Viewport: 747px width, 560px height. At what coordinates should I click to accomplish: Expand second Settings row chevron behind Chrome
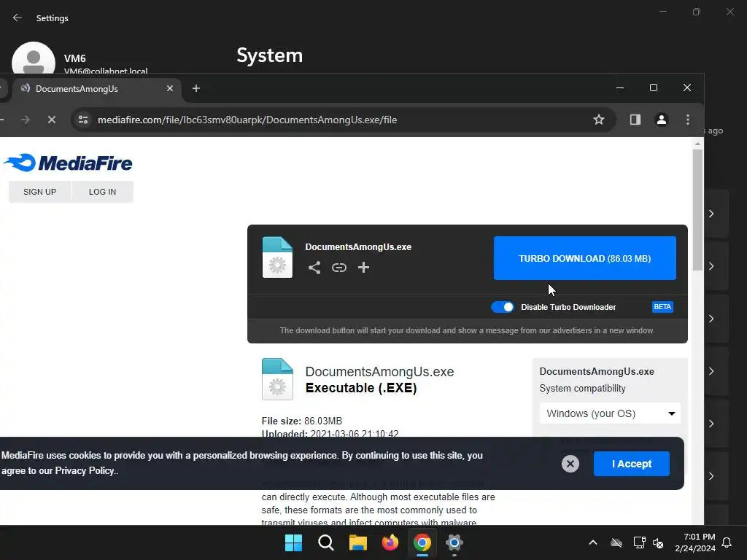coord(711,266)
